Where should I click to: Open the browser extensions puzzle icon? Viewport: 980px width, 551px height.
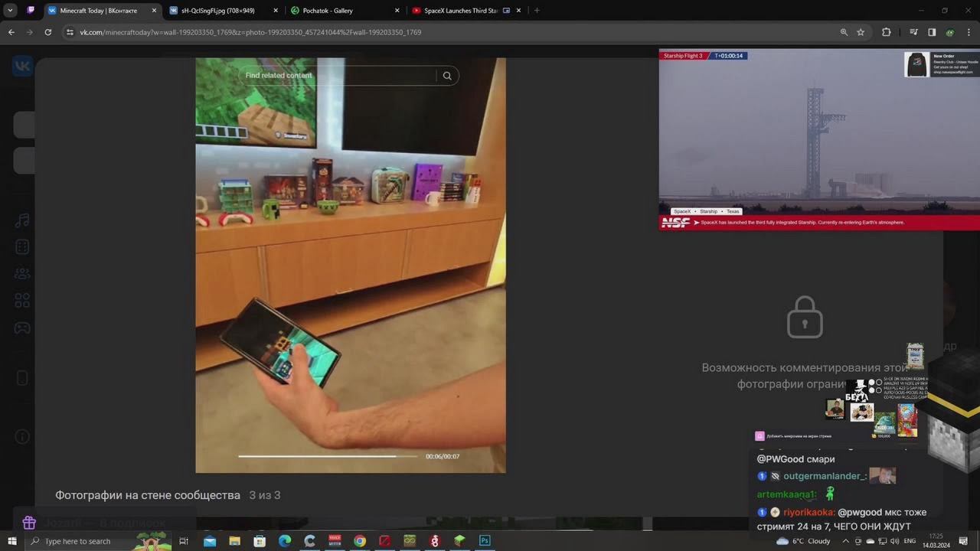[x=887, y=32]
